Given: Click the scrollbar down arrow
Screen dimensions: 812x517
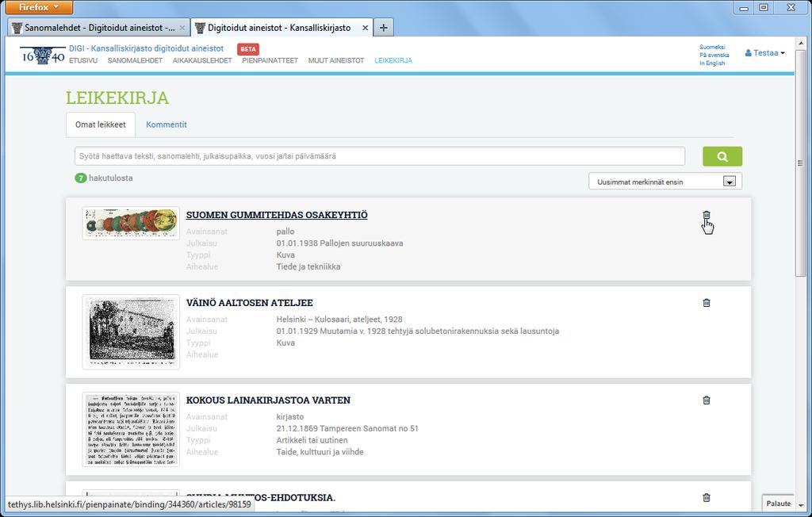Looking at the screenshot, I should point(801,505).
